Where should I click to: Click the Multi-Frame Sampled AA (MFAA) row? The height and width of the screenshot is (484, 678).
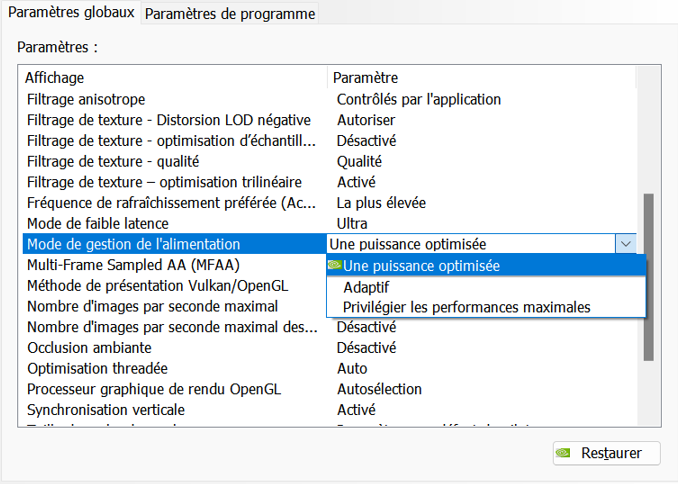[x=125, y=265]
